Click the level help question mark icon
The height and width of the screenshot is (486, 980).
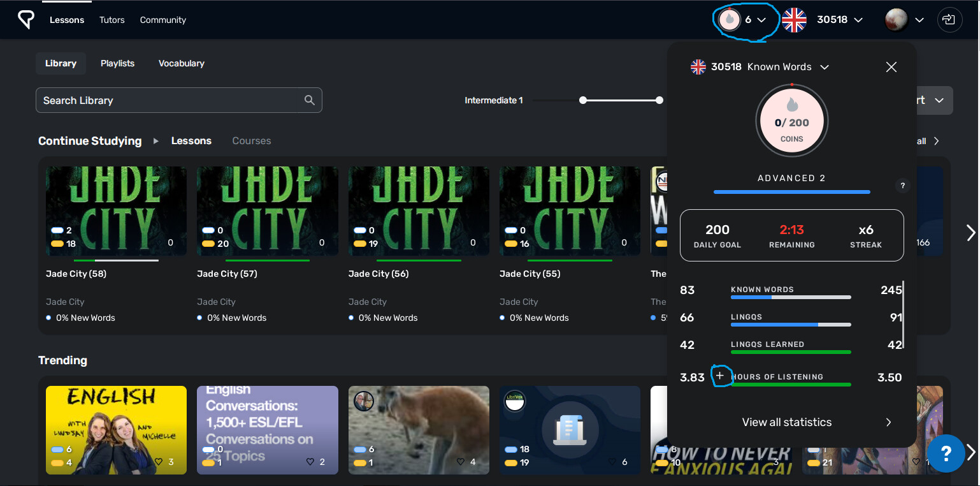[902, 186]
